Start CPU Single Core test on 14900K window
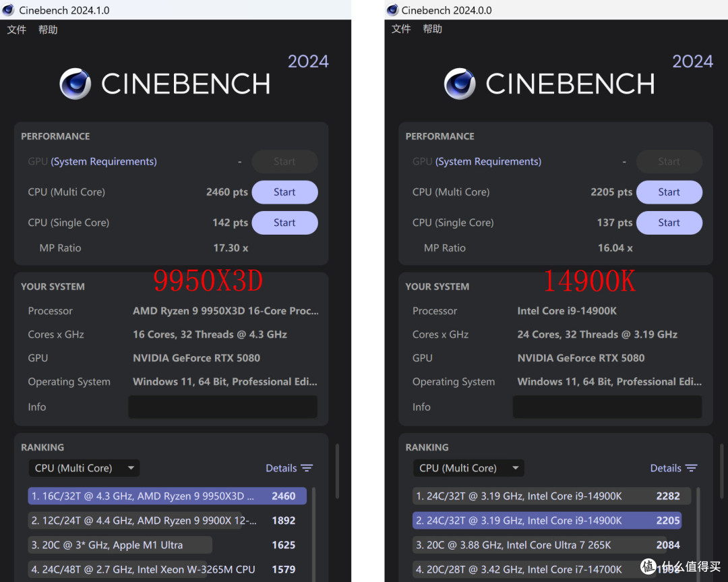Viewport: 728px width, 582px height. point(669,223)
